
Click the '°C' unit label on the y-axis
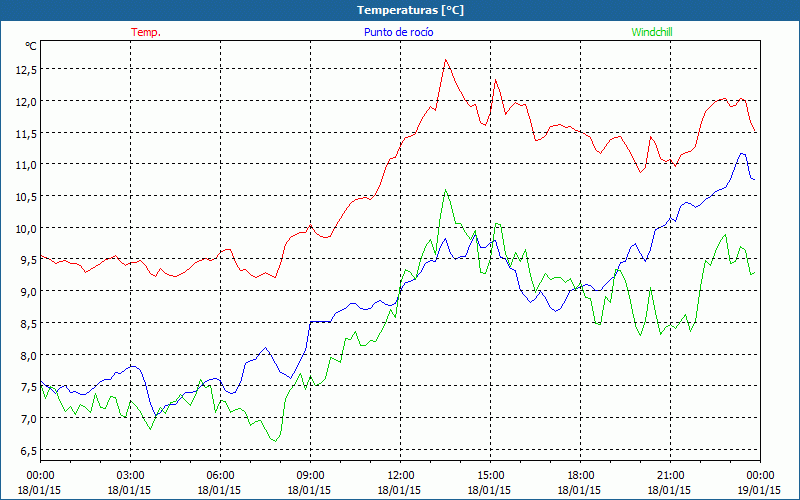tap(31, 46)
